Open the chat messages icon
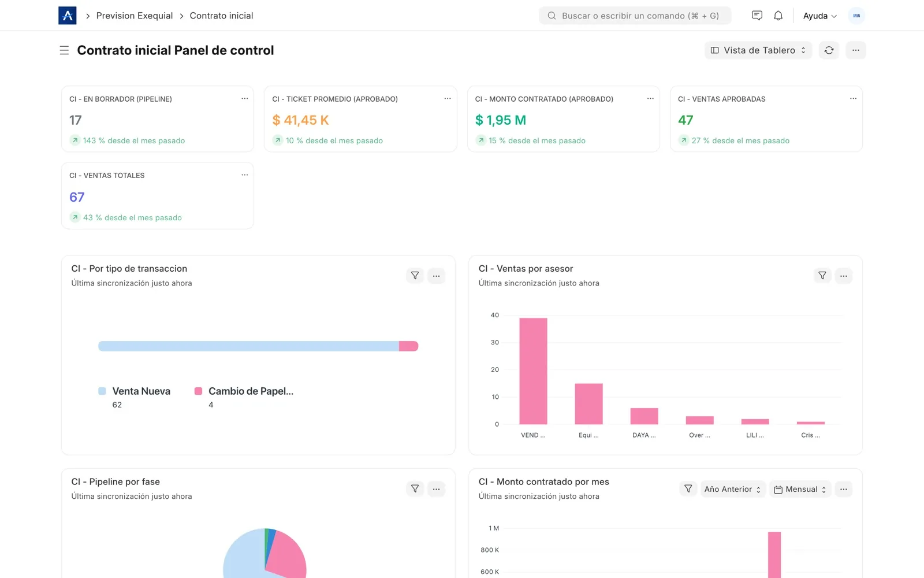924x578 pixels. pyautogui.click(x=757, y=16)
